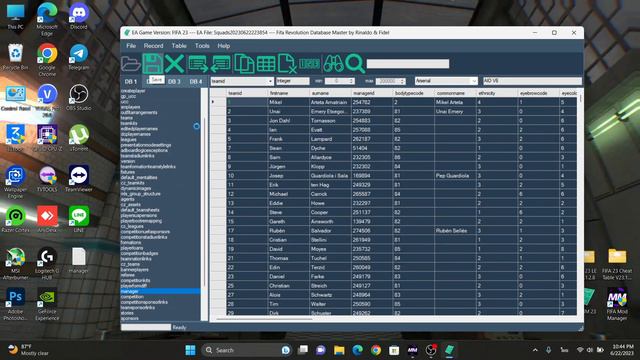
Task: Select the highlighted manager table in list
Action: (160, 291)
